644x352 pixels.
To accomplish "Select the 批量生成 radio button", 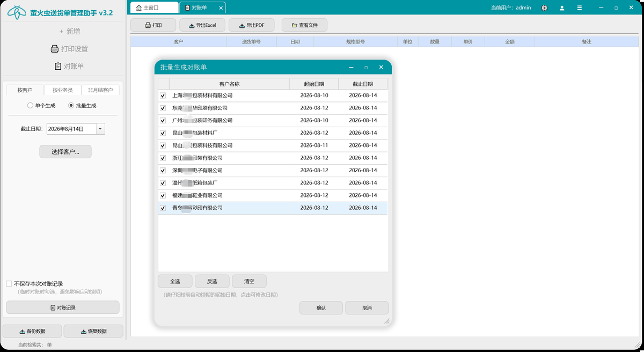I will [83, 106].
